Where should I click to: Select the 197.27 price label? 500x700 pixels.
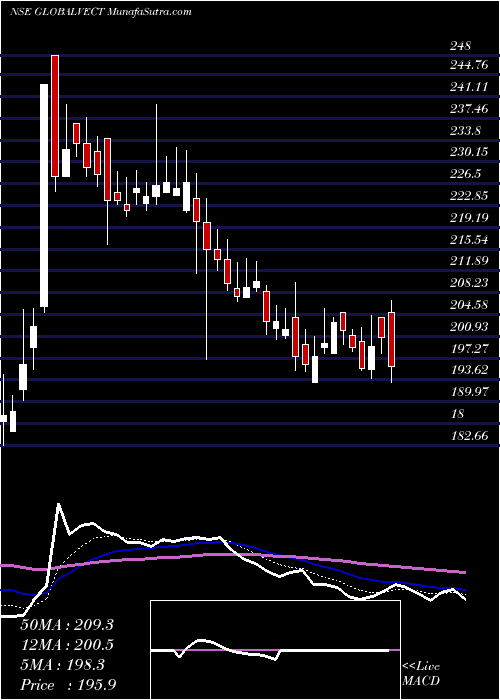coord(470,348)
